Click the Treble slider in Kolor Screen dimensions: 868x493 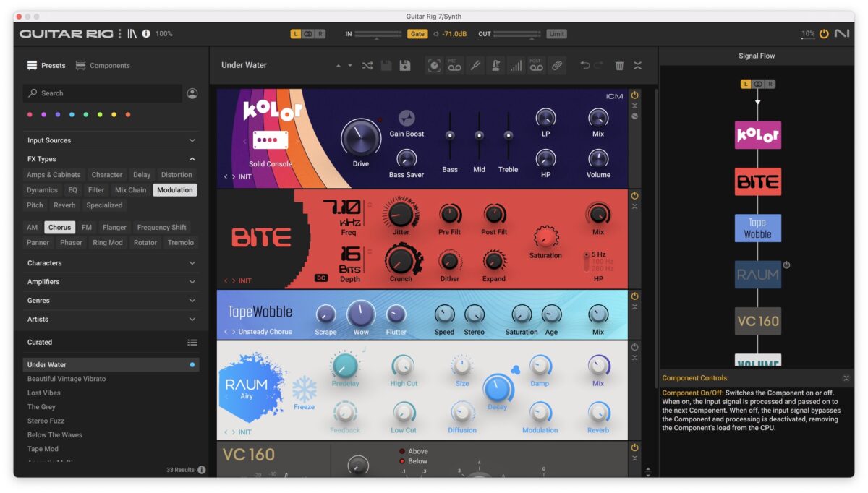point(508,135)
